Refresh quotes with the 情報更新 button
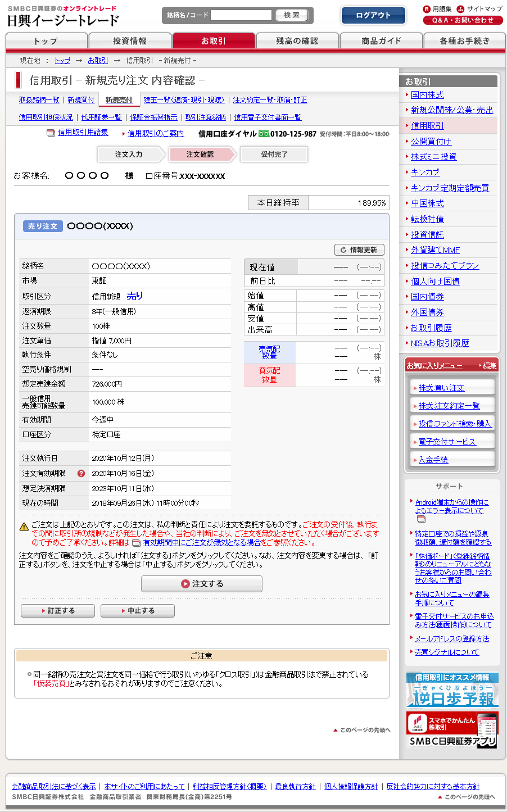The width and height of the screenshot is (507, 812). click(359, 250)
